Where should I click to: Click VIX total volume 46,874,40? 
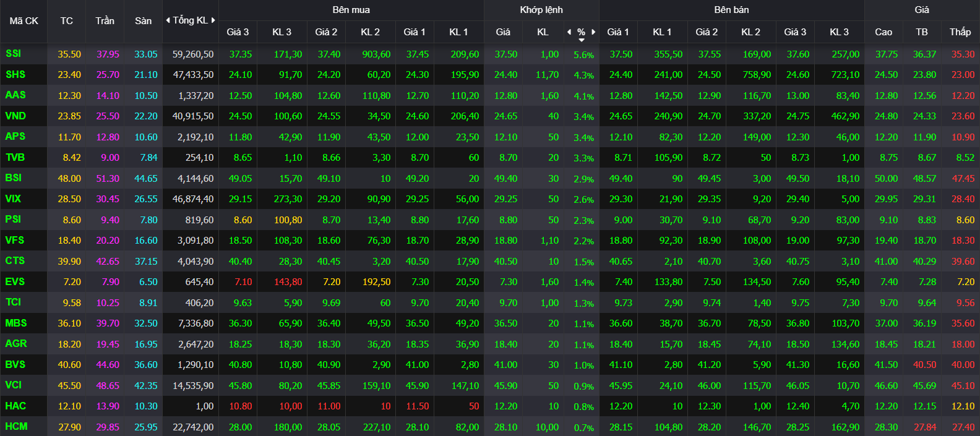pyautogui.click(x=193, y=199)
